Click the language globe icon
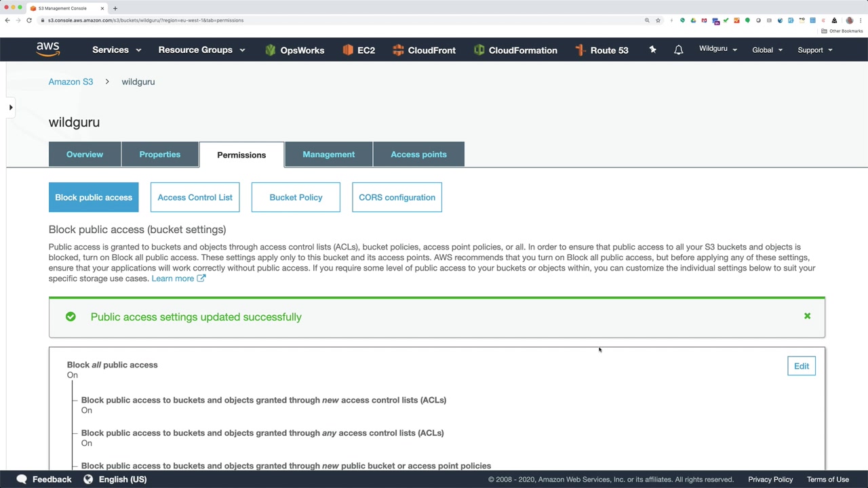Viewport: 868px width, 488px height. point(88,479)
